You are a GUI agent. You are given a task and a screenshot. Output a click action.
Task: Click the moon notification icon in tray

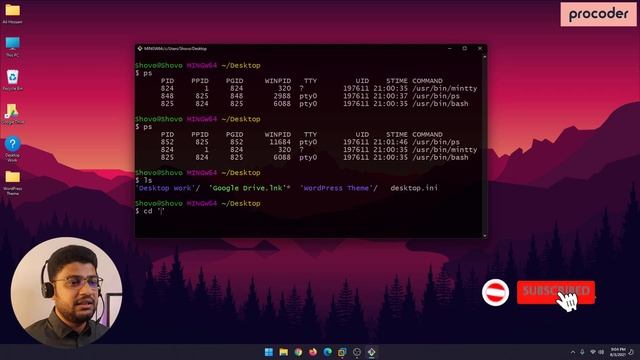[631, 352]
